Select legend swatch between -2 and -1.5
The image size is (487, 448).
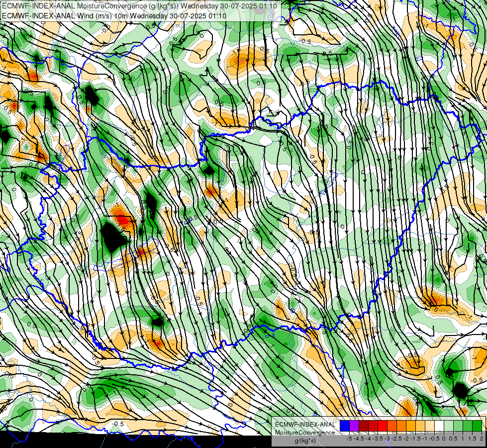coord(410,426)
